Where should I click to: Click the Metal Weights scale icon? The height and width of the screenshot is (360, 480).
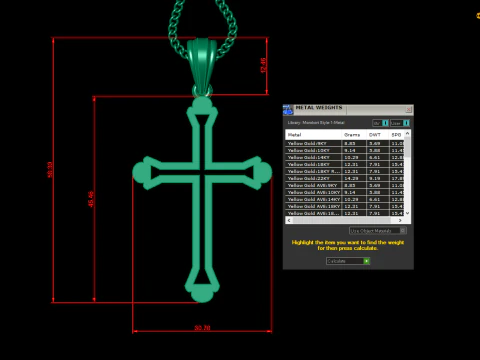click(288, 110)
